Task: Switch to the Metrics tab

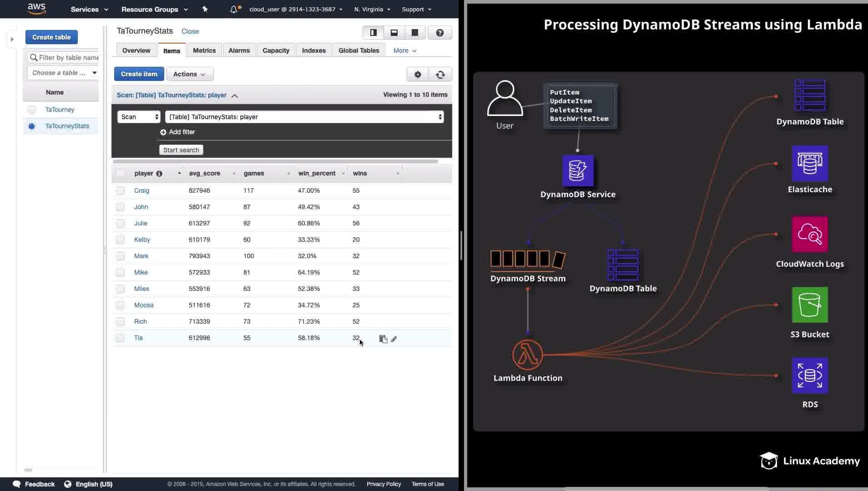Action: (x=204, y=50)
